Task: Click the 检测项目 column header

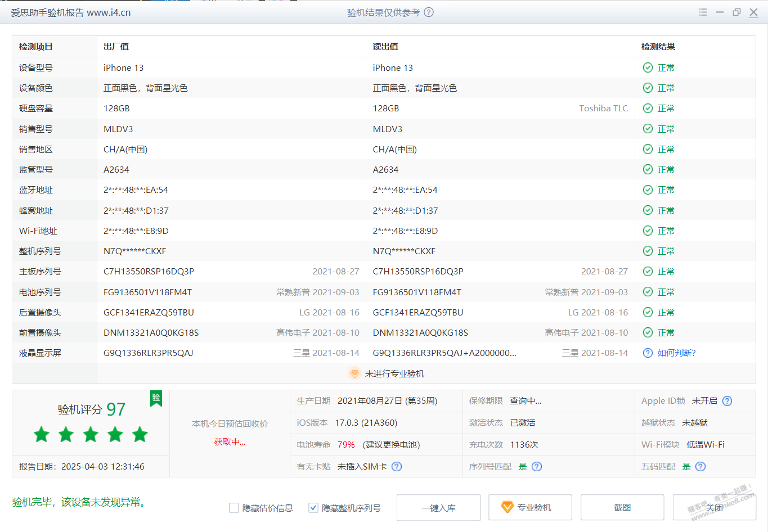Action: (36, 47)
